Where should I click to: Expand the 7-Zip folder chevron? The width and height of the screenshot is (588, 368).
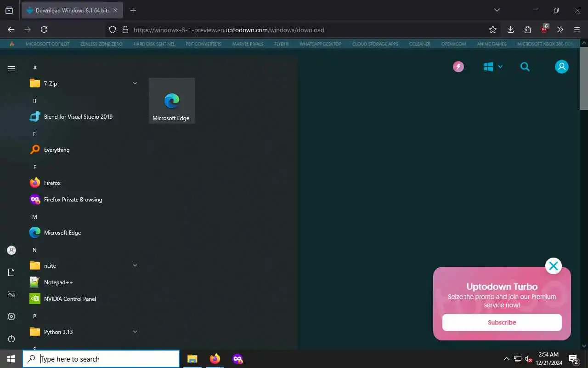(x=135, y=83)
